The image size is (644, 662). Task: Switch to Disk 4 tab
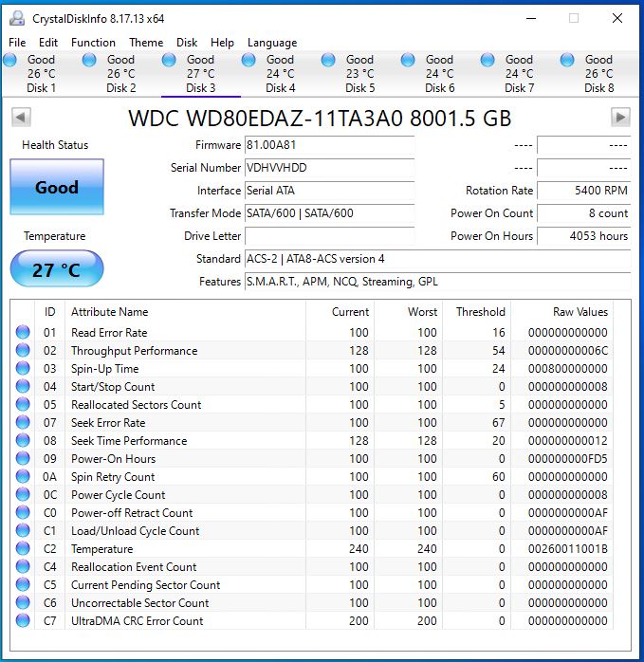pyautogui.click(x=281, y=73)
